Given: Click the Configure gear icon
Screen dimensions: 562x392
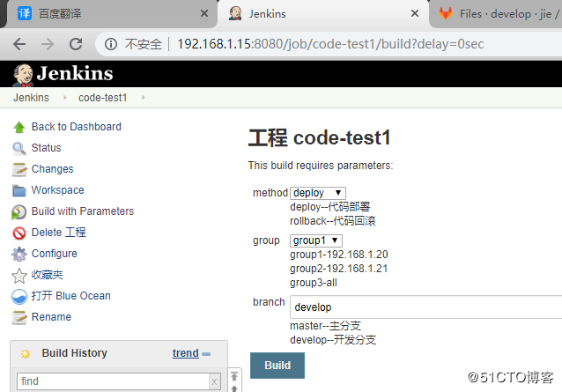Looking at the screenshot, I should [19, 254].
